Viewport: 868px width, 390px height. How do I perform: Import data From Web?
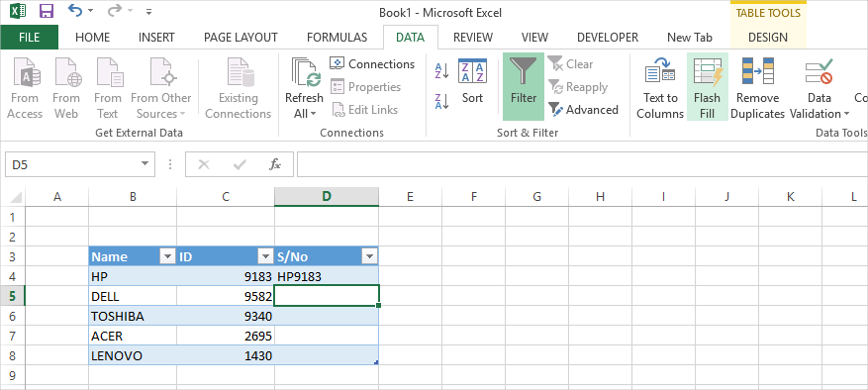point(66,88)
